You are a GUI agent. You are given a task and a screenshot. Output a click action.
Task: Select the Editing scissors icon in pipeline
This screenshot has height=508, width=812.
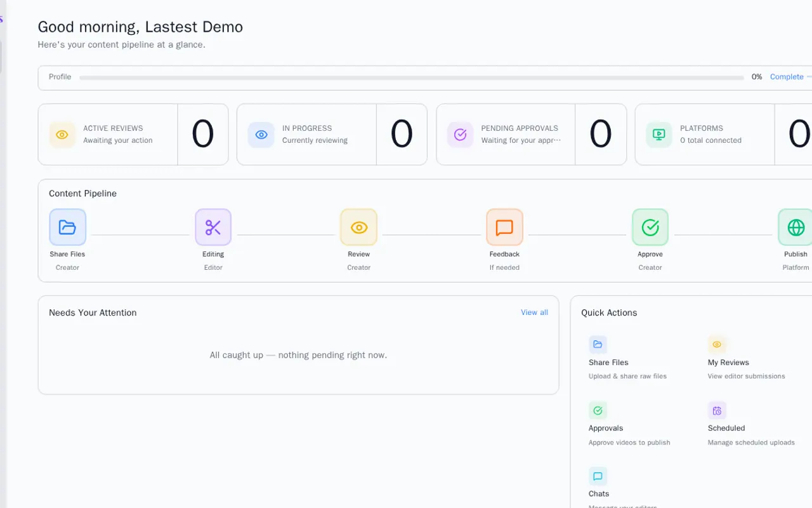pos(213,227)
